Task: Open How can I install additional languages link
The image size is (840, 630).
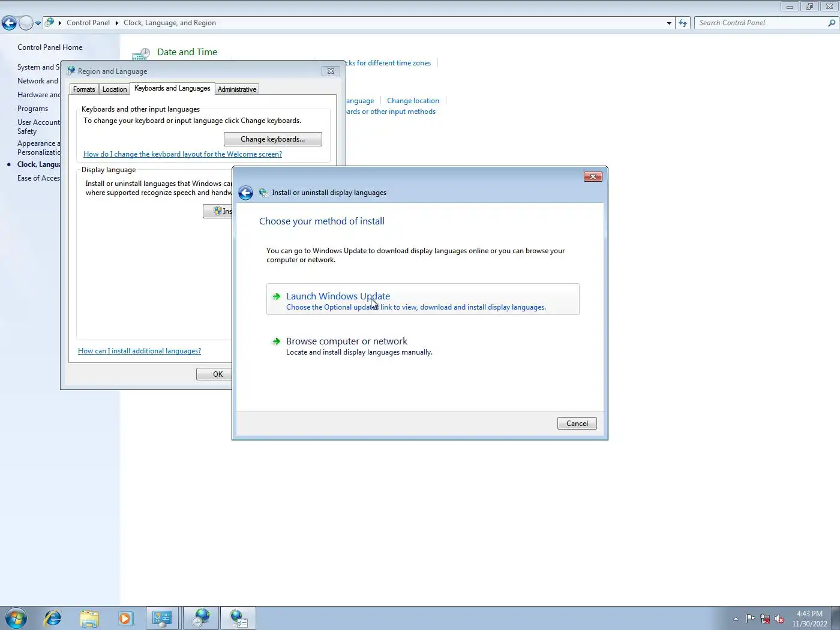Action: [x=139, y=351]
